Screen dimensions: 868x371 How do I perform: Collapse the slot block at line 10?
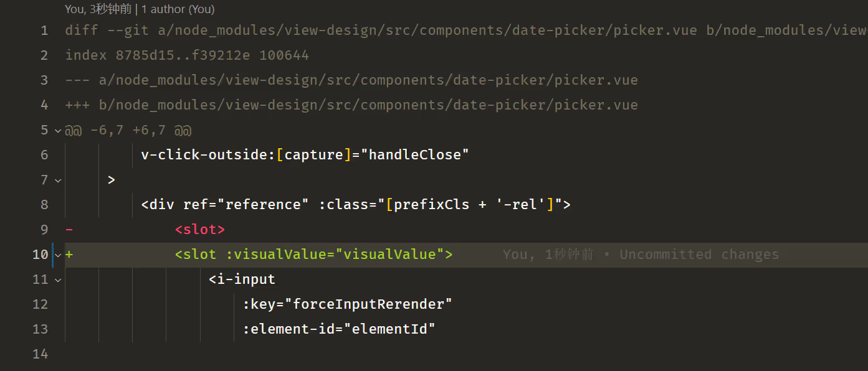pos(58,255)
